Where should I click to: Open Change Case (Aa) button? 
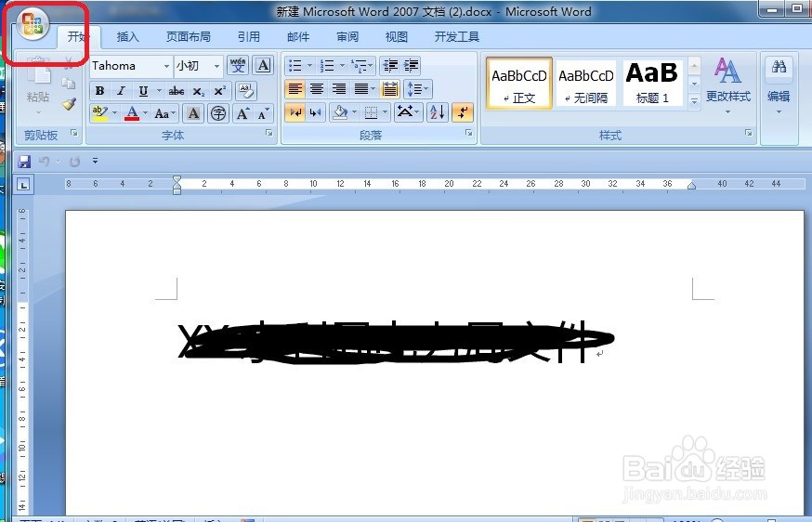pos(164,113)
